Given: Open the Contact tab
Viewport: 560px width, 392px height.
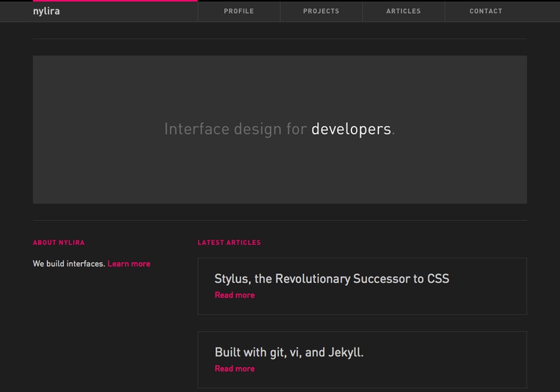Looking at the screenshot, I should pyautogui.click(x=486, y=11).
